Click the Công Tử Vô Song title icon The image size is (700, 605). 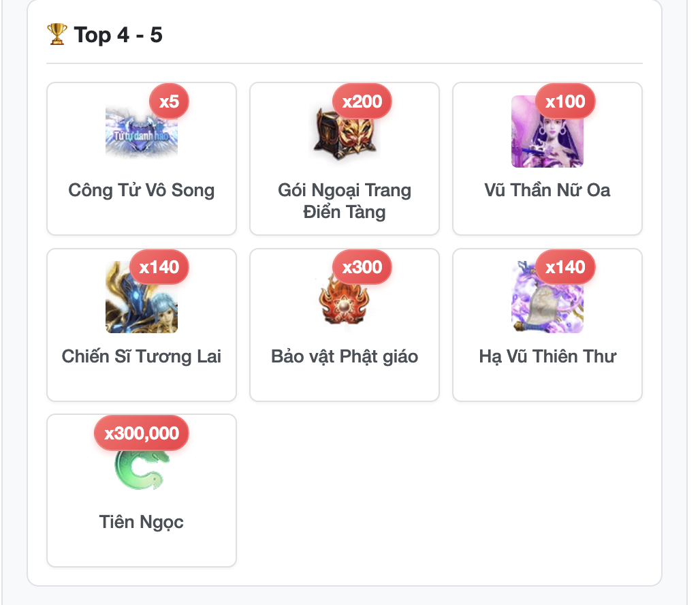[x=142, y=131]
